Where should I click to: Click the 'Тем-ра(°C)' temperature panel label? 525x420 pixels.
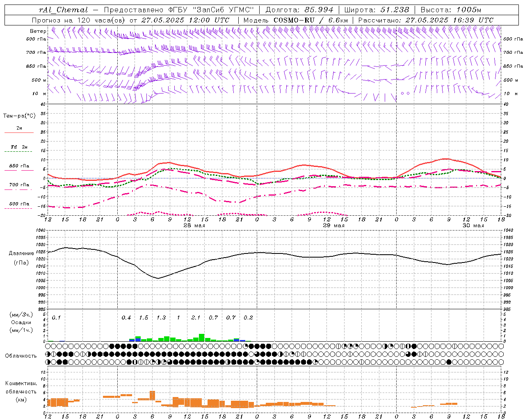click(x=19, y=116)
